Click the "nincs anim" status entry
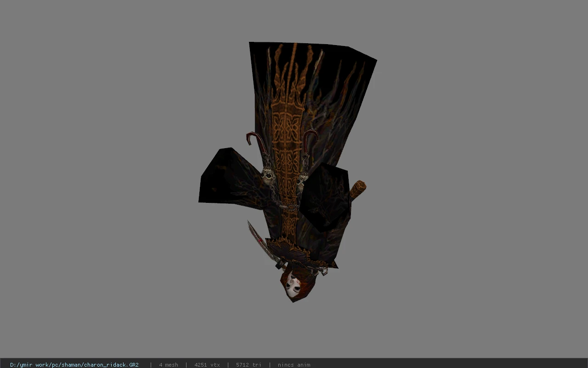 click(x=294, y=365)
